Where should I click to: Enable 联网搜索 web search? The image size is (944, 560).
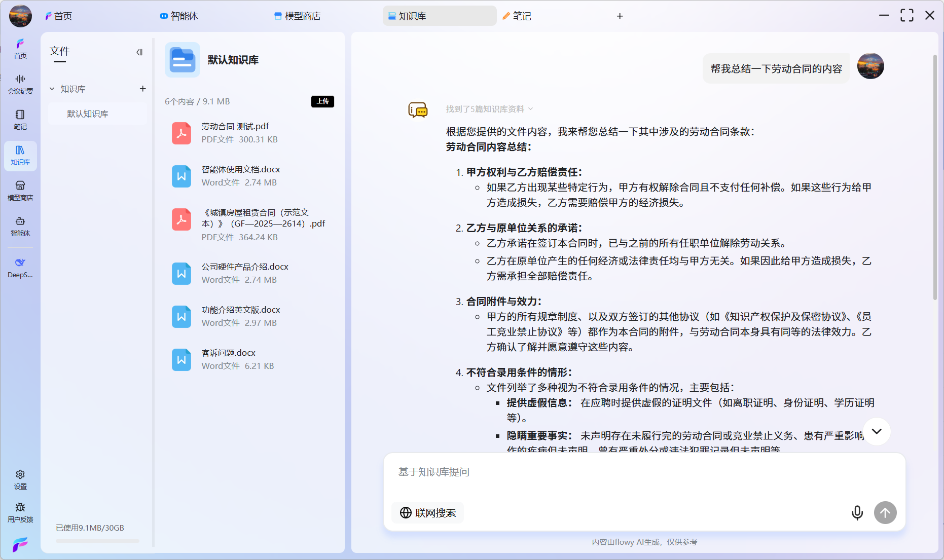coord(427,512)
